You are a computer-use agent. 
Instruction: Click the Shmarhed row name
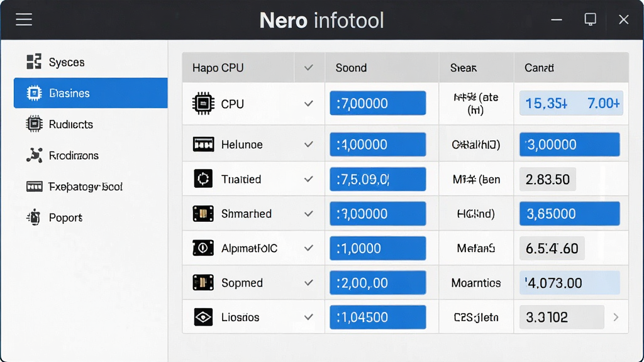pos(247,214)
